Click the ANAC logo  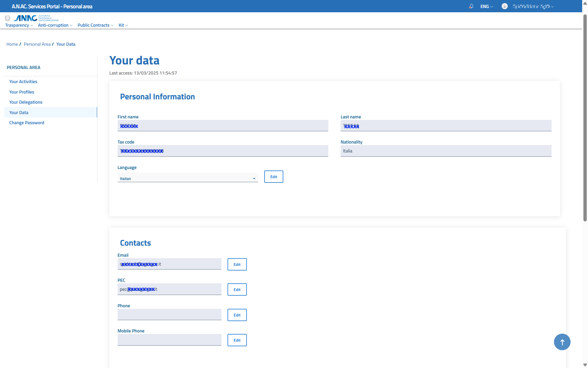coord(26,18)
